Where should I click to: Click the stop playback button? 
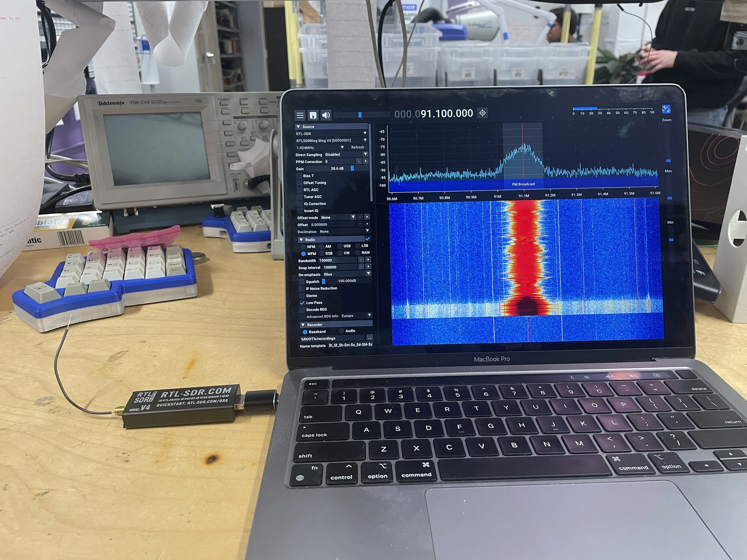click(313, 116)
